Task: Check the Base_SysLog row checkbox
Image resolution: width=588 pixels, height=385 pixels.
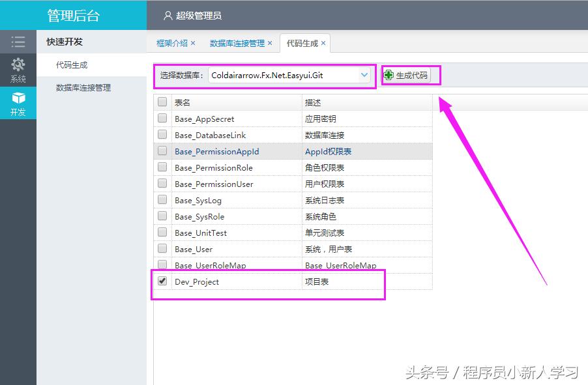Action: pyautogui.click(x=162, y=200)
